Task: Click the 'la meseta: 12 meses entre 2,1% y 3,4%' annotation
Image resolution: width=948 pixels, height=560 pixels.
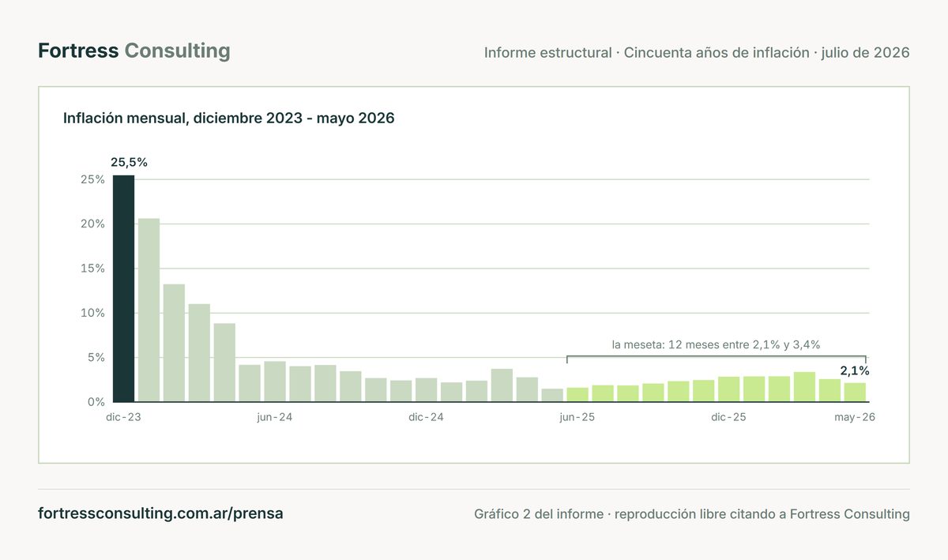Action: coord(717,344)
